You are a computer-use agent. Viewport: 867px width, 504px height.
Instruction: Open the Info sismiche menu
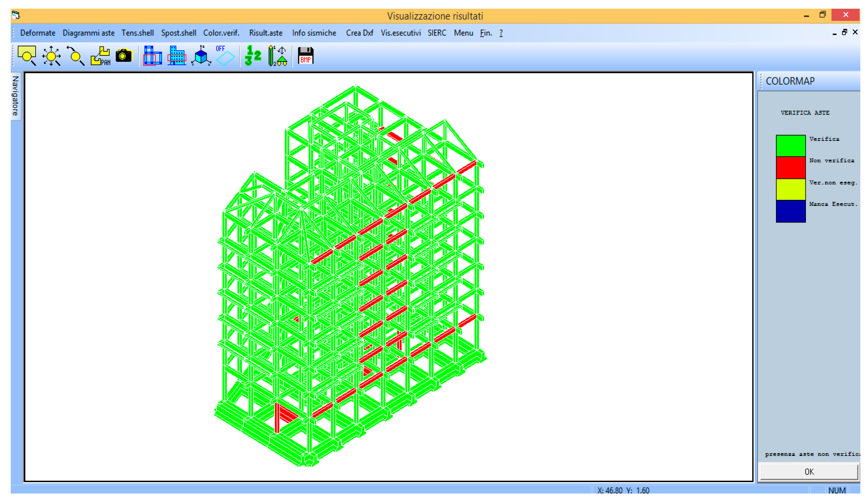314,33
